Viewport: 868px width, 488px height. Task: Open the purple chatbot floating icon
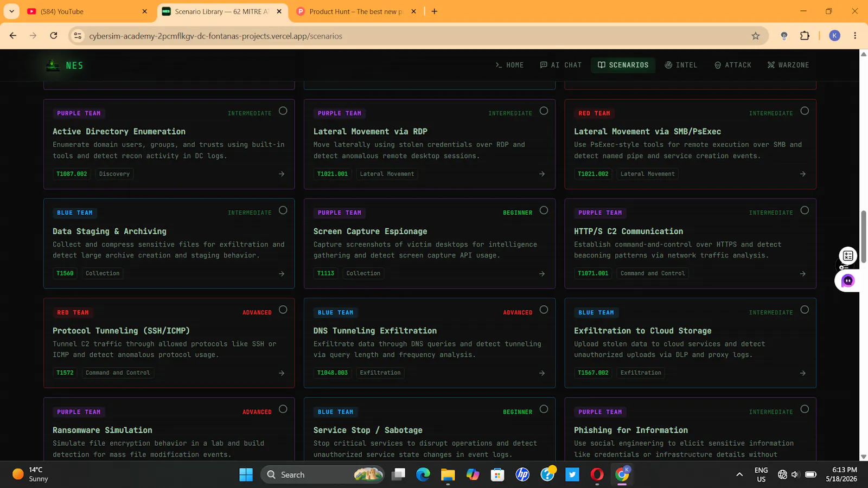[x=847, y=281]
